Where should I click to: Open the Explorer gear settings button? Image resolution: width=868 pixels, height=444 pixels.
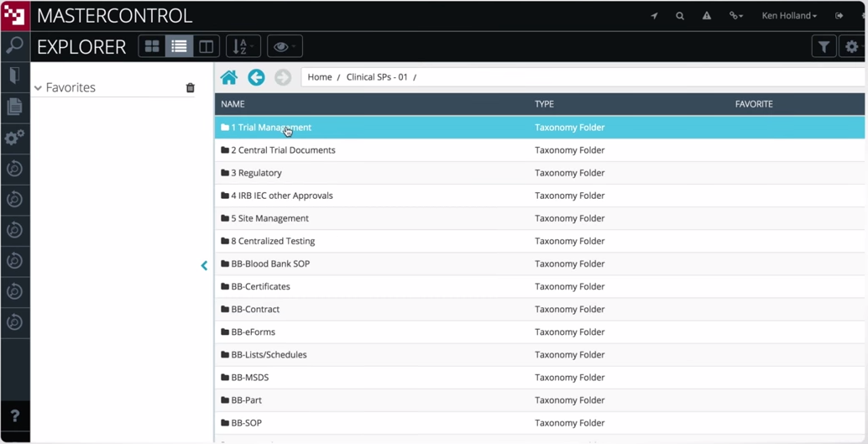click(x=853, y=47)
